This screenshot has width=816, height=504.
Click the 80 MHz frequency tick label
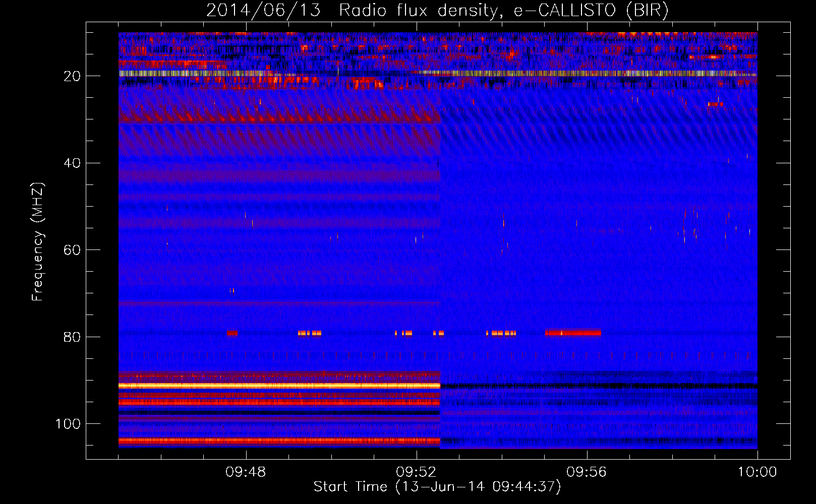72,337
